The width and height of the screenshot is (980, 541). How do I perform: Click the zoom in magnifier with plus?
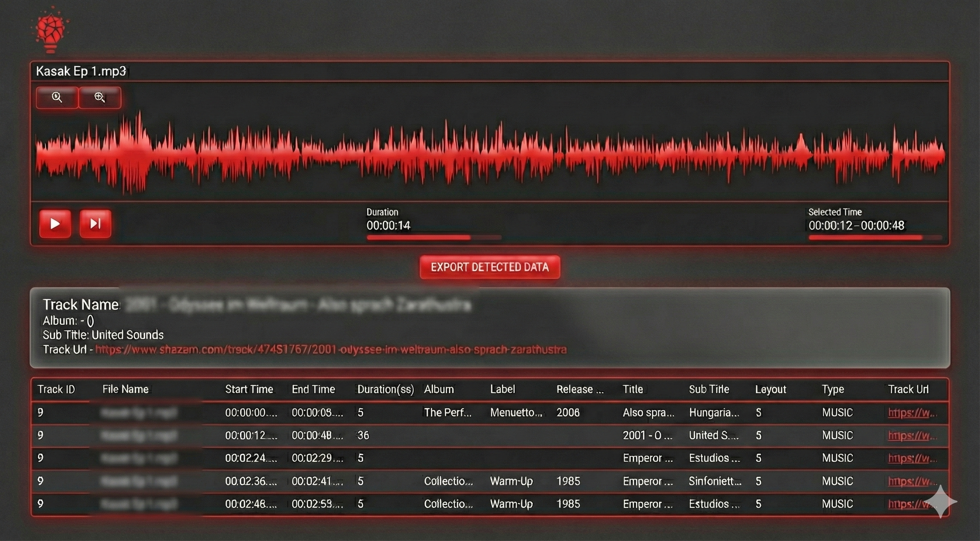point(100,98)
